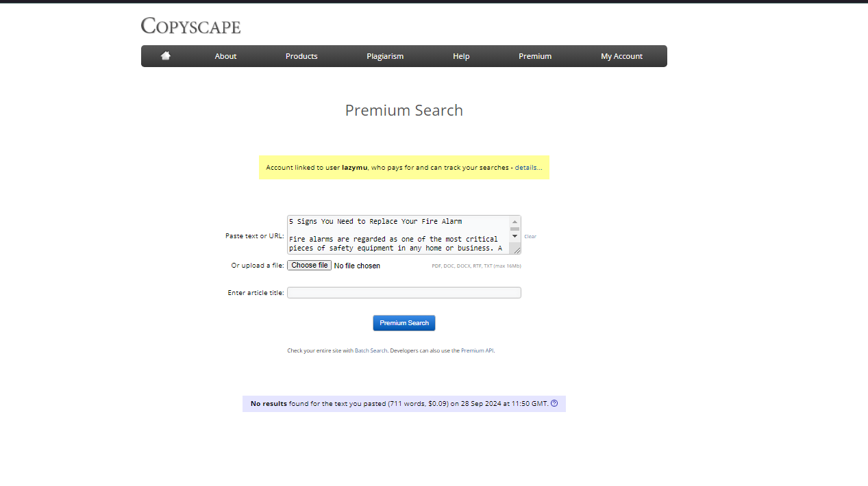Open the Plagiarism menu
868x486 pixels.
click(385, 56)
